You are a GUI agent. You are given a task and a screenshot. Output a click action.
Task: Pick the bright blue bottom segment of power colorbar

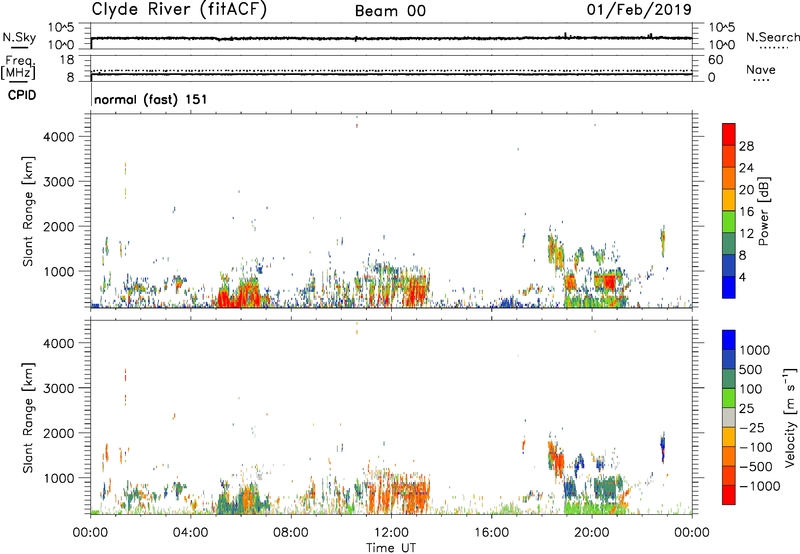(729, 287)
